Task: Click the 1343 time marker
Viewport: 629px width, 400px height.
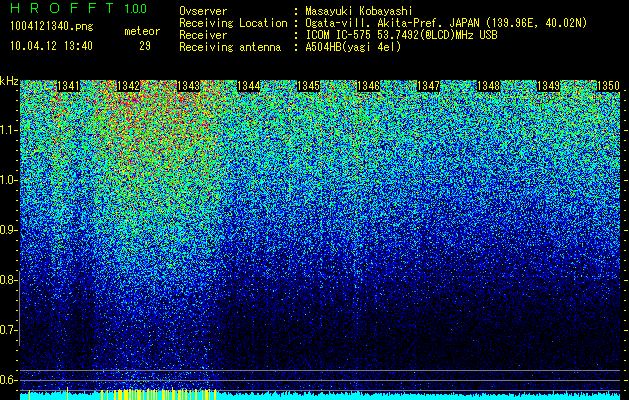Action: pos(189,86)
